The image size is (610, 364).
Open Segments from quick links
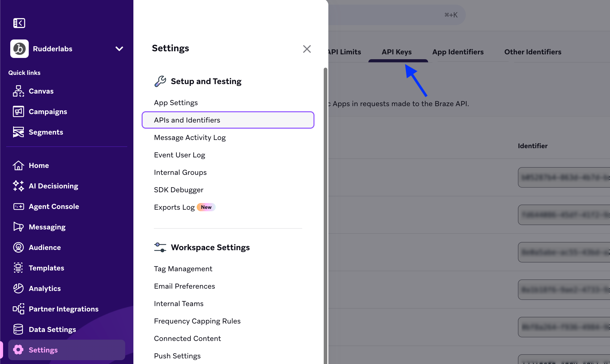coord(46,132)
